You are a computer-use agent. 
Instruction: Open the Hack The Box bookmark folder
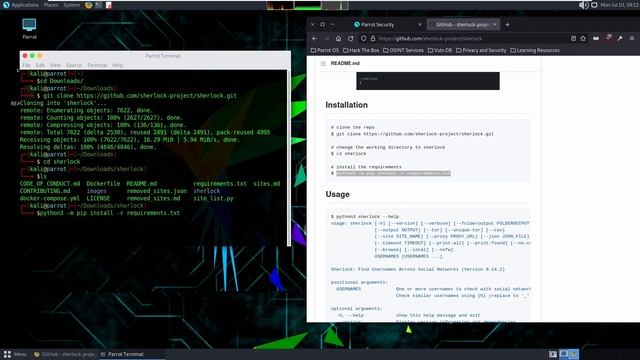point(361,51)
